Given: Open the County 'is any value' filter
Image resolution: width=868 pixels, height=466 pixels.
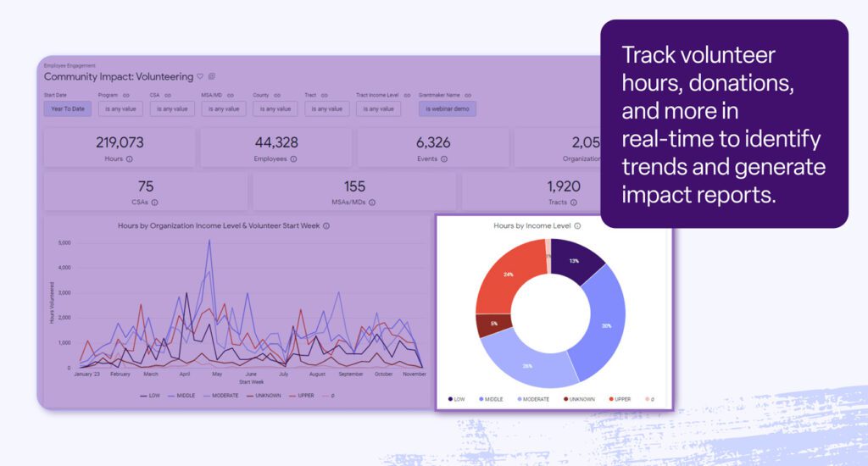Looking at the screenshot, I should (275, 108).
